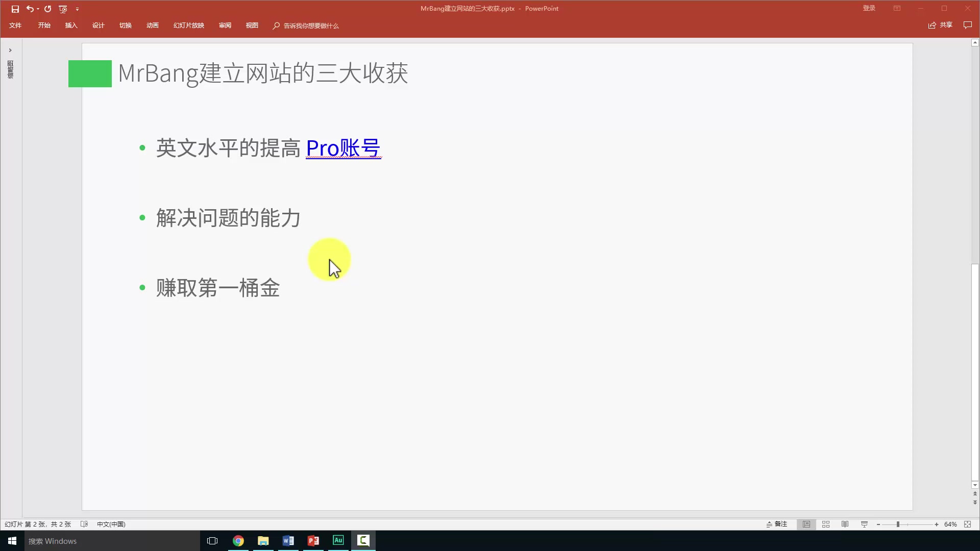Expand the collapsed thumbnail pane chevron
This screenshot has width=980, height=551.
(10, 50)
